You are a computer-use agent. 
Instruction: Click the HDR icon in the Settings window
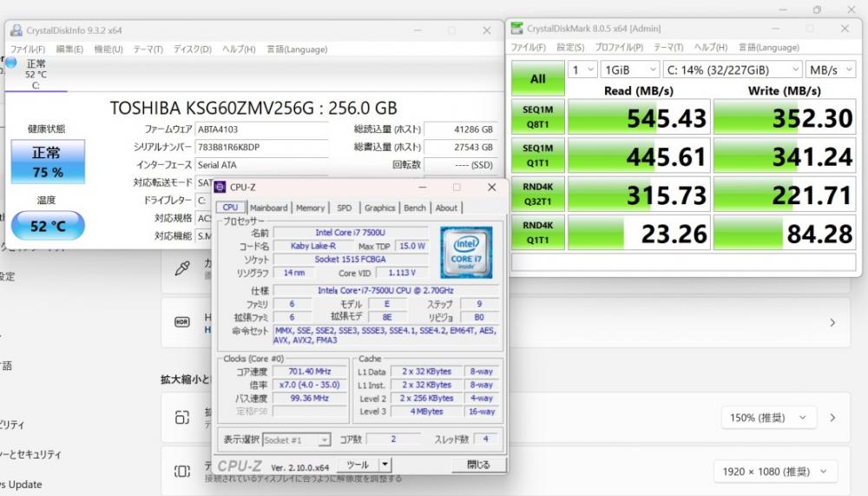(182, 322)
